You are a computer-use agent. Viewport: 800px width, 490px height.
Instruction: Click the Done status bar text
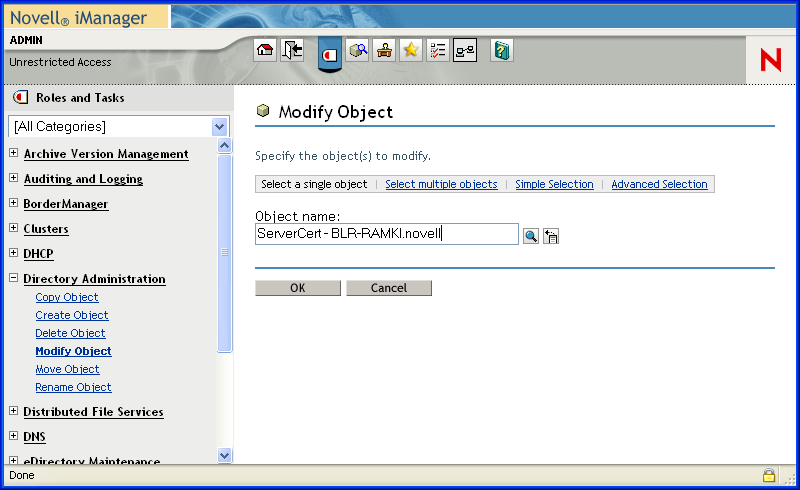click(x=22, y=475)
